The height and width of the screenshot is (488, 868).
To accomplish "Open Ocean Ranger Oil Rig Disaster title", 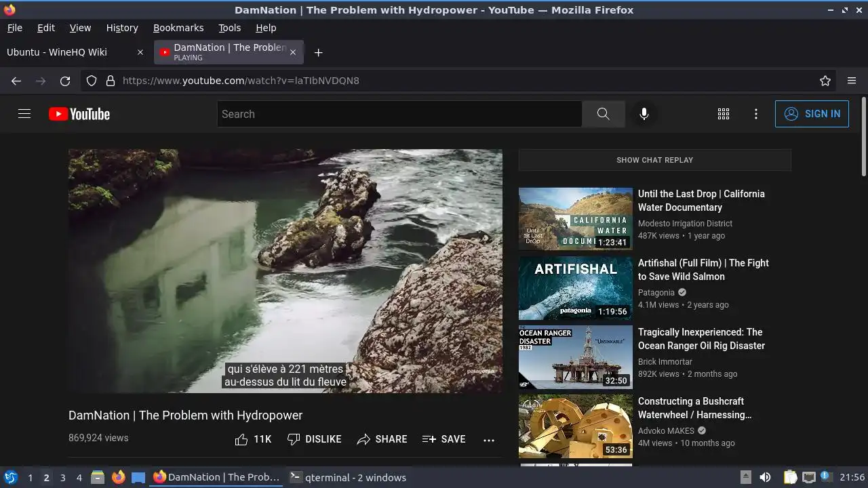I will (701, 339).
